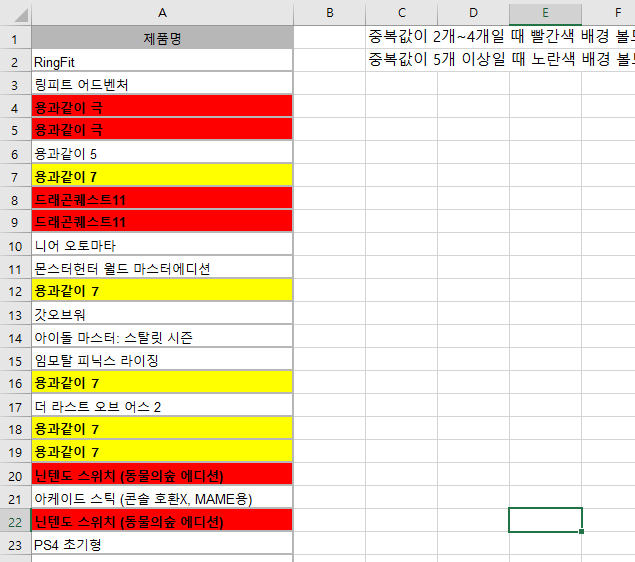
Task: Select row 4 header
Action: (x=15, y=107)
